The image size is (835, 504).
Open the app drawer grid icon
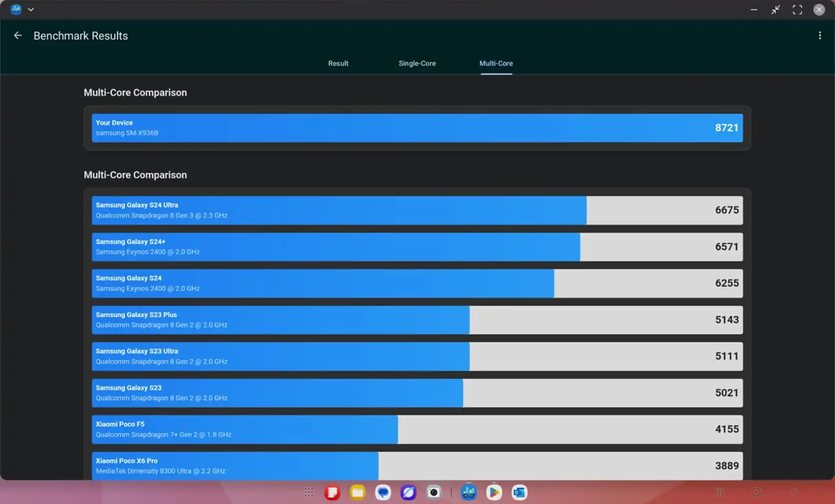[308, 493]
